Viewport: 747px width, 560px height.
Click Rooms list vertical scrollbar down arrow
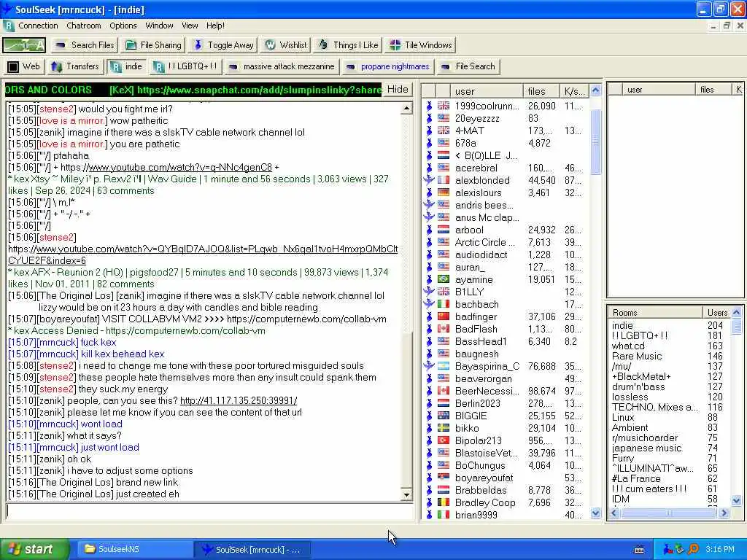pyautogui.click(x=737, y=500)
